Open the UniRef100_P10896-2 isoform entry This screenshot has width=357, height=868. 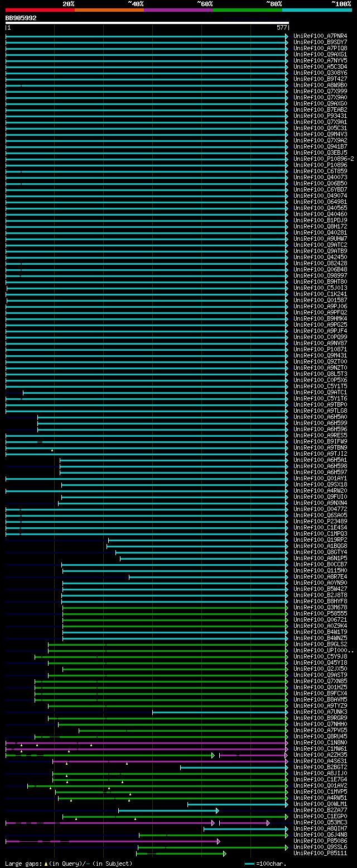click(x=324, y=159)
